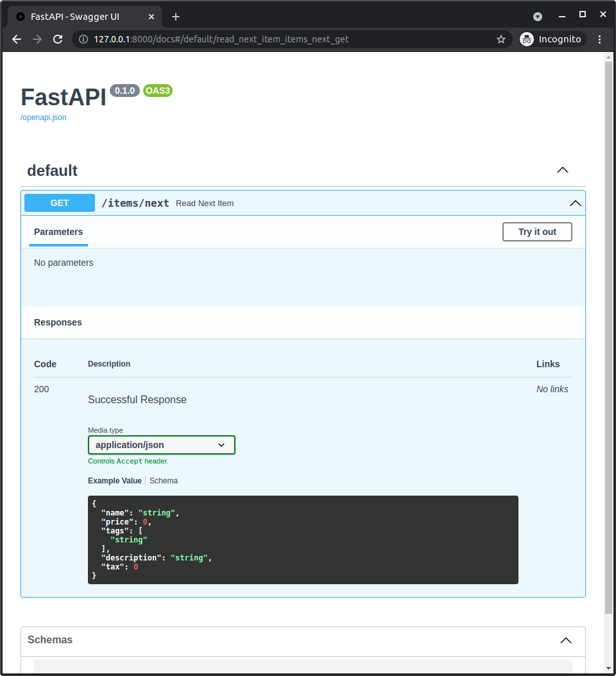616x676 pixels.
Task: Open the new tab plus button
Action: (x=176, y=17)
